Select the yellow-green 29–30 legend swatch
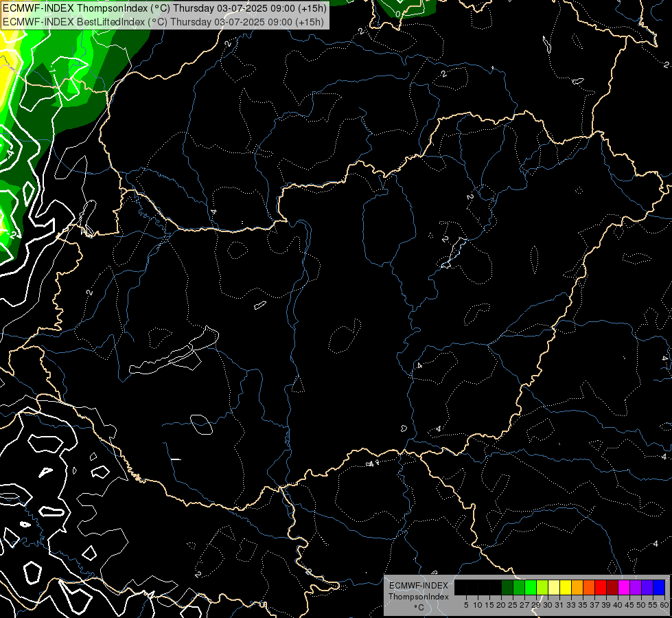Viewport: 672px width, 618px height. (542, 587)
